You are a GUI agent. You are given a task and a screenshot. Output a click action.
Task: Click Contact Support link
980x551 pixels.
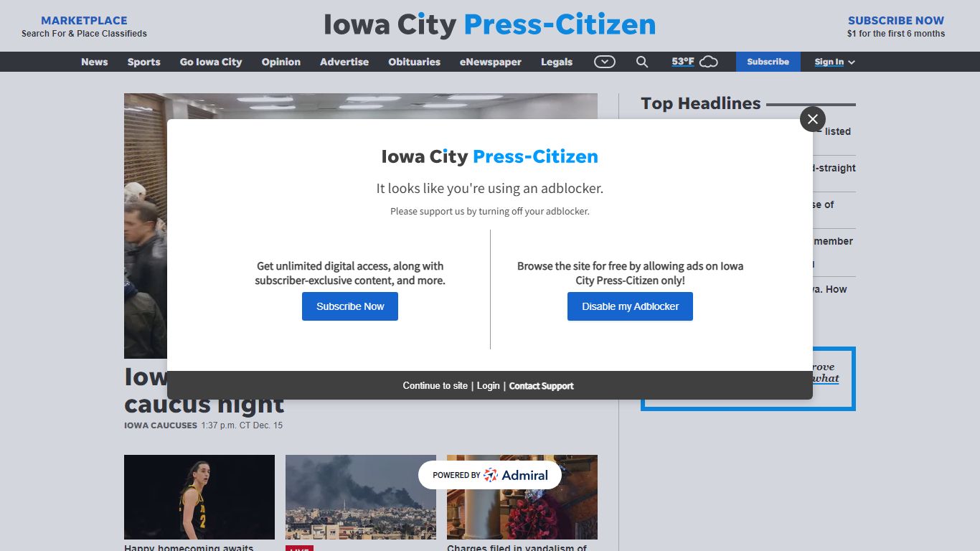pyautogui.click(x=541, y=386)
